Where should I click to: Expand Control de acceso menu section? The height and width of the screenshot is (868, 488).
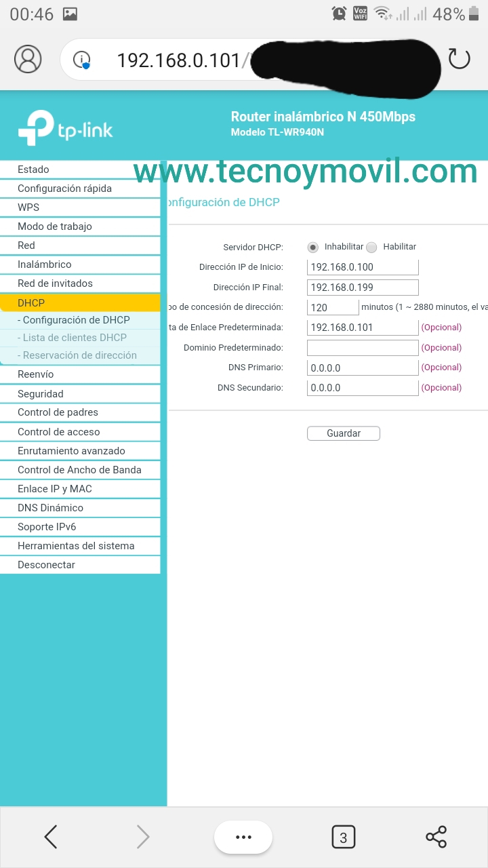click(80, 432)
